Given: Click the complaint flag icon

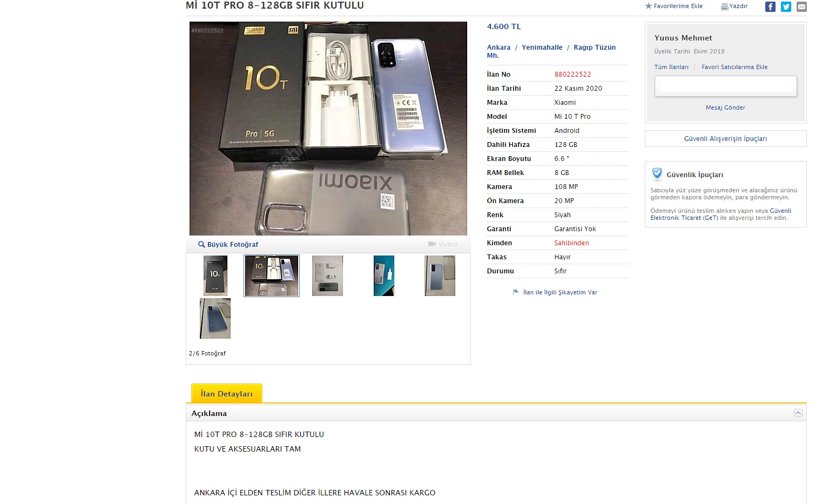Looking at the screenshot, I should click(516, 292).
